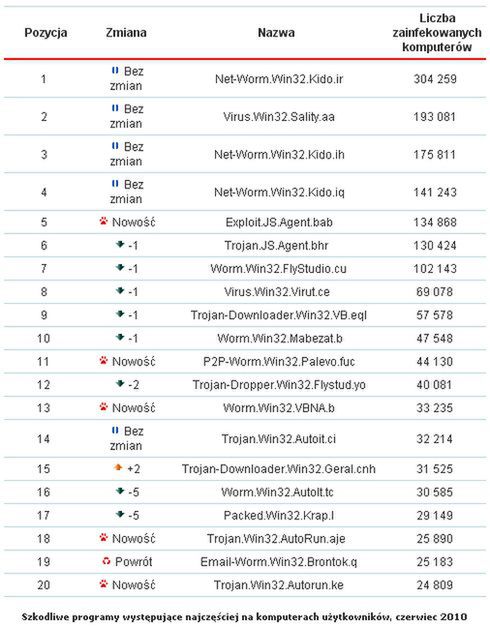The width and height of the screenshot is (490, 627).
Task: Click the orange up arrow in row 15
Action: pyautogui.click(x=118, y=467)
